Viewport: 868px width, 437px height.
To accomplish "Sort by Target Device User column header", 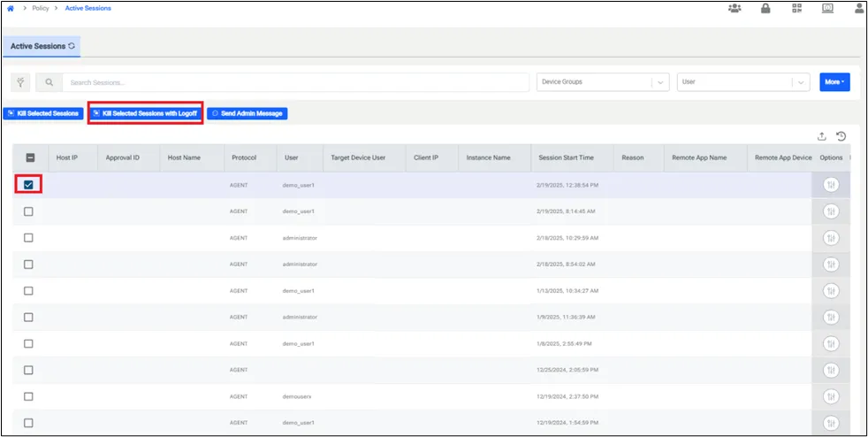I will [x=358, y=157].
